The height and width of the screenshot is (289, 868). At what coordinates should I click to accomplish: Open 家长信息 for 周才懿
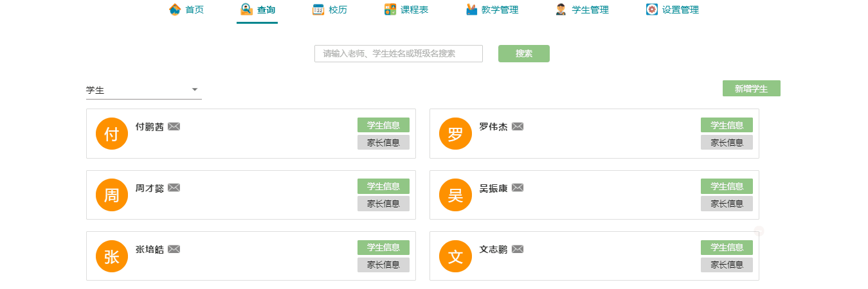383,204
